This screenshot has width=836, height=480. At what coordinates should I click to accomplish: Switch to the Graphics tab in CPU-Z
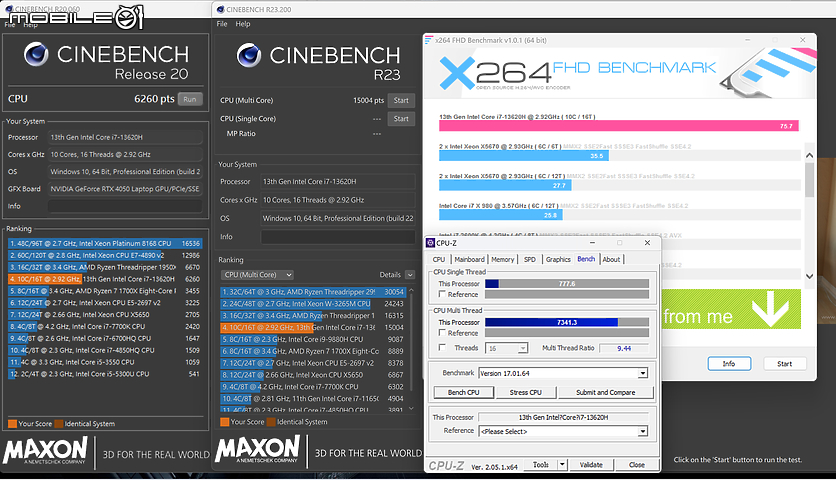click(x=558, y=259)
